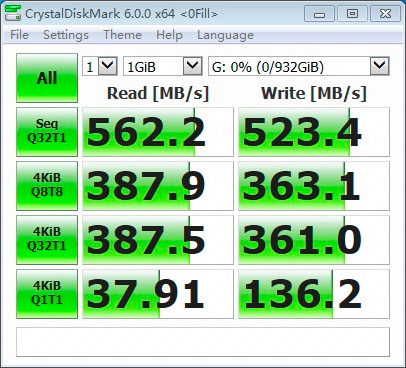
Task: Start the 4KiB Q32T1 test
Action: point(47,240)
